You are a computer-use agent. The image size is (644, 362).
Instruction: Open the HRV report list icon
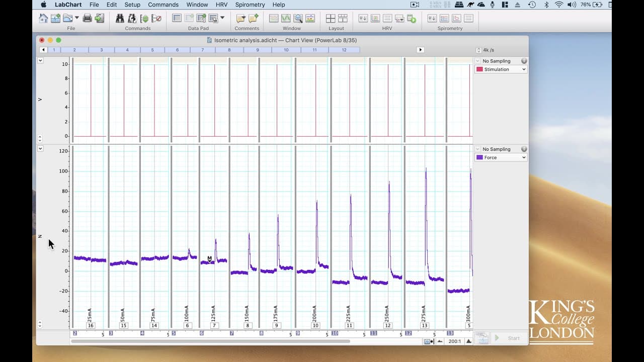pyautogui.click(x=387, y=19)
